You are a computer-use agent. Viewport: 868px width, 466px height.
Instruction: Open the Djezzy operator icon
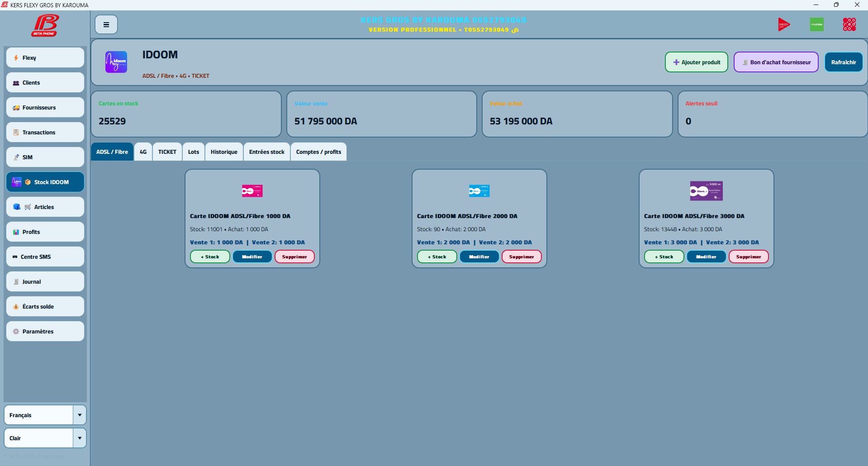pos(784,24)
